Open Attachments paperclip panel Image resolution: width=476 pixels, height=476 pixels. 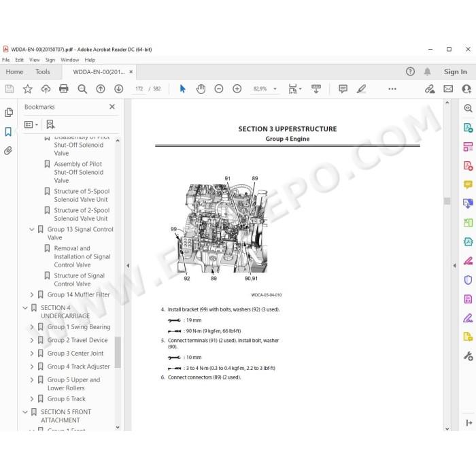tap(8, 150)
